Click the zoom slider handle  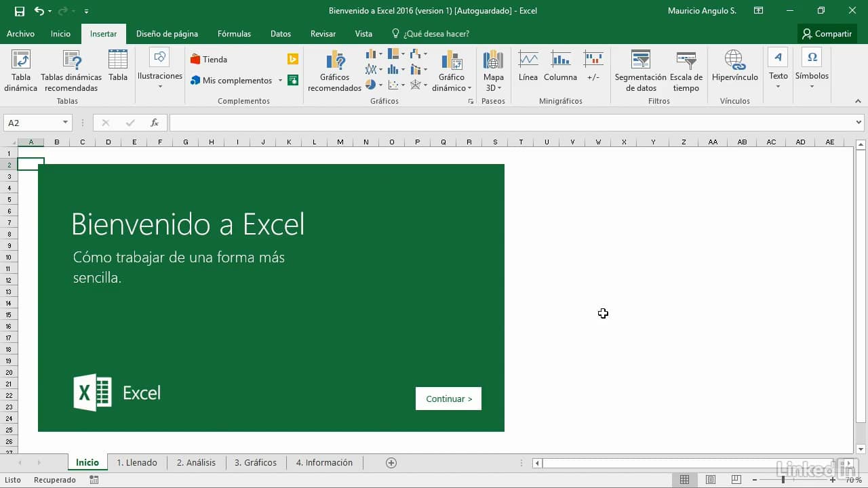783,480
